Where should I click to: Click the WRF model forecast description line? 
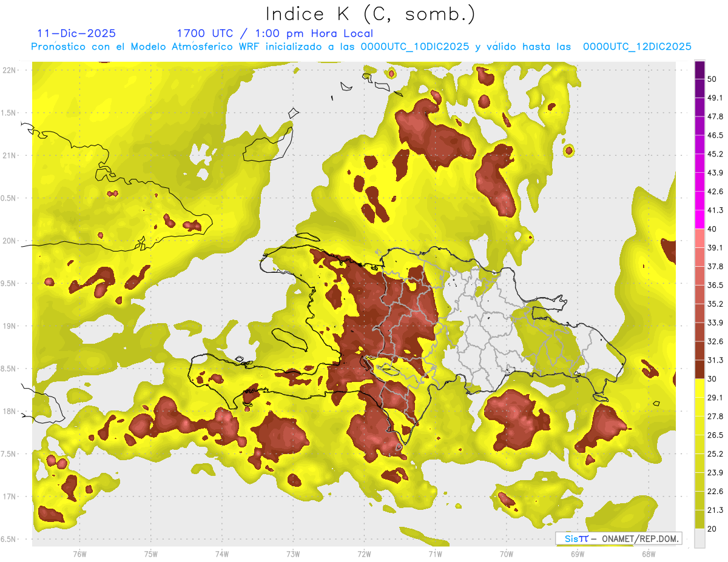tap(362, 47)
